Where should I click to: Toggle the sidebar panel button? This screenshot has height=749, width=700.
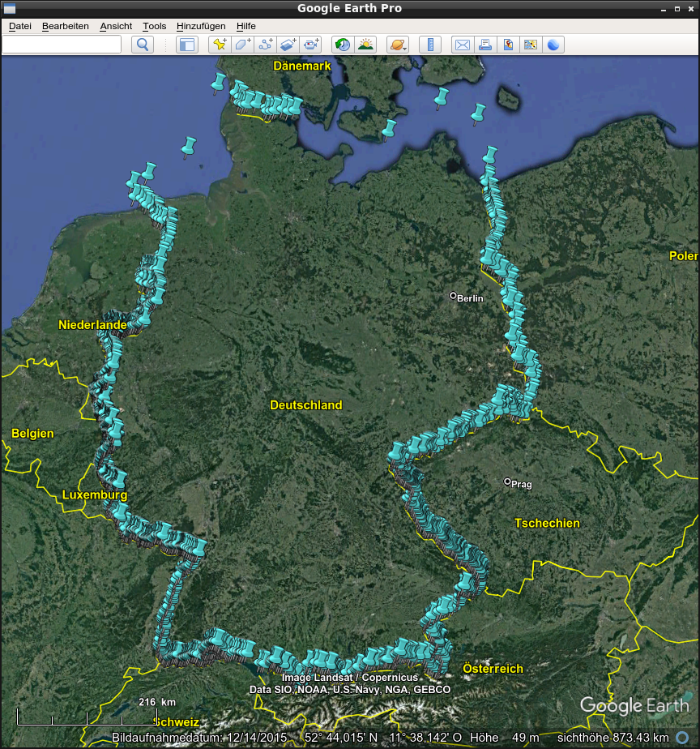[x=186, y=45]
